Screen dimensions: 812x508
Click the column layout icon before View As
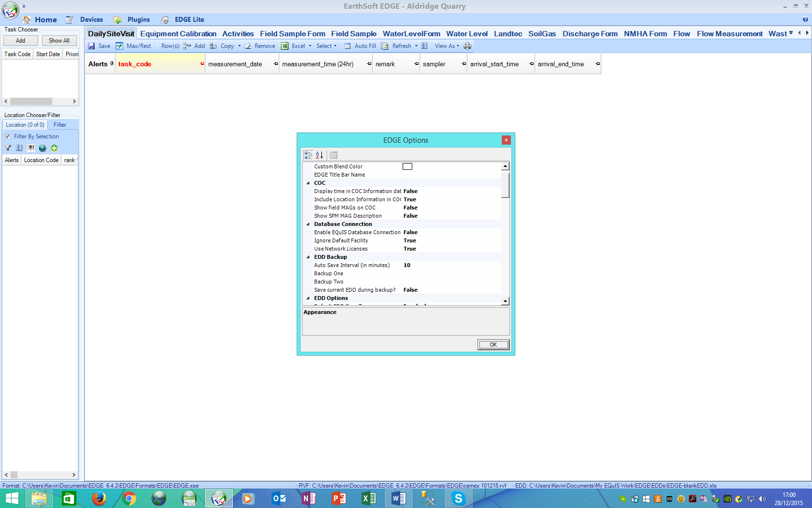coord(424,46)
